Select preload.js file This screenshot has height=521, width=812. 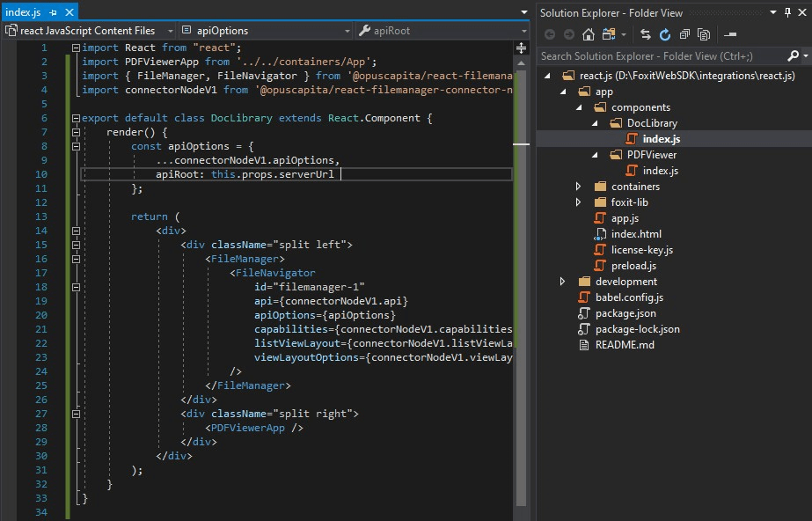pos(633,266)
